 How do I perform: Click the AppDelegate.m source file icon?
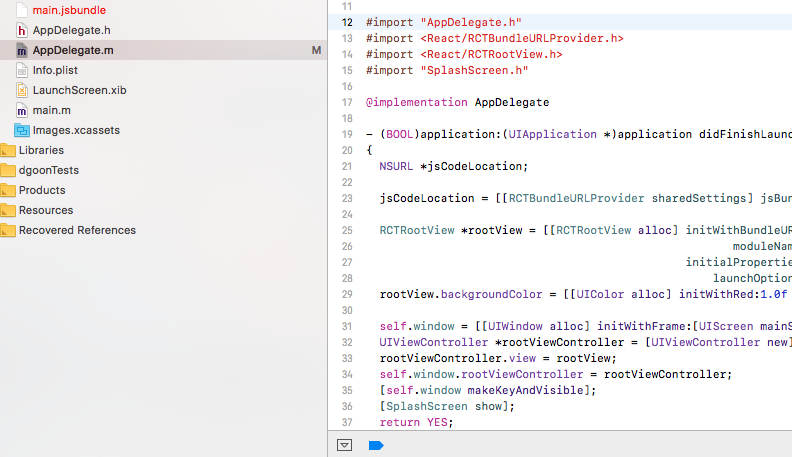coord(22,50)
